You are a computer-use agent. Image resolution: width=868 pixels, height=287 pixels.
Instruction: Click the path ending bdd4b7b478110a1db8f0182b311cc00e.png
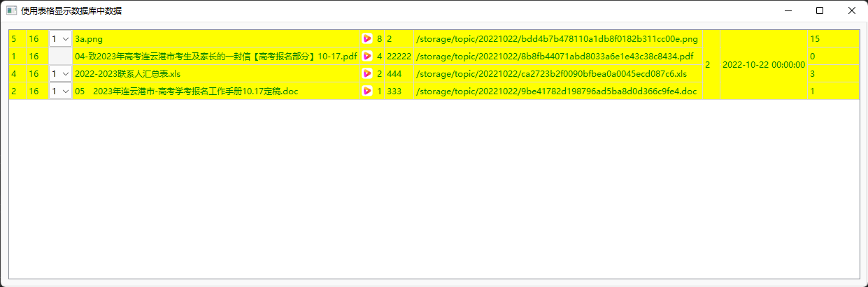(x=557, y=39)
